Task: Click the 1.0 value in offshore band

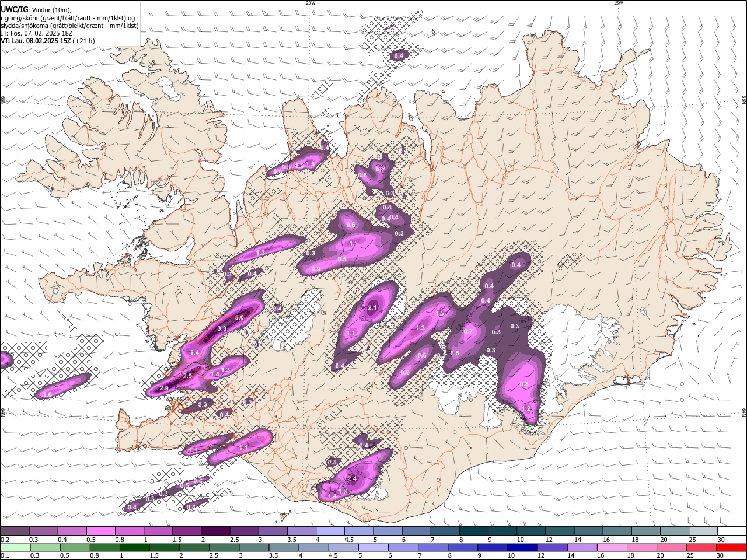Action: coord(47,395)
